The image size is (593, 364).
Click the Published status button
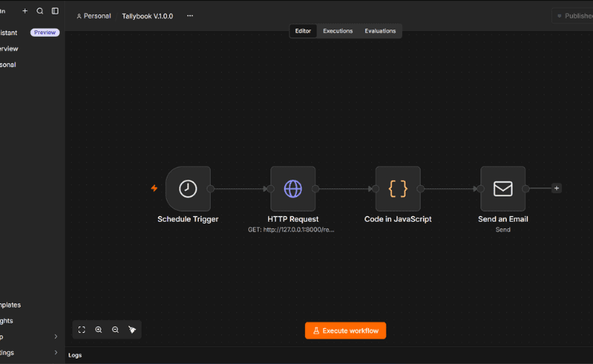[x=573, y=16]
